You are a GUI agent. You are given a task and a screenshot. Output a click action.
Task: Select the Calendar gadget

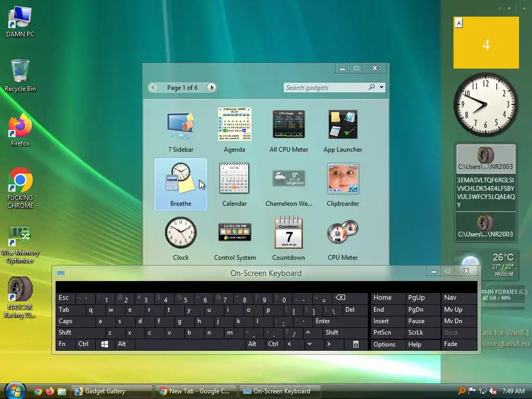click(x=234, y=184)
